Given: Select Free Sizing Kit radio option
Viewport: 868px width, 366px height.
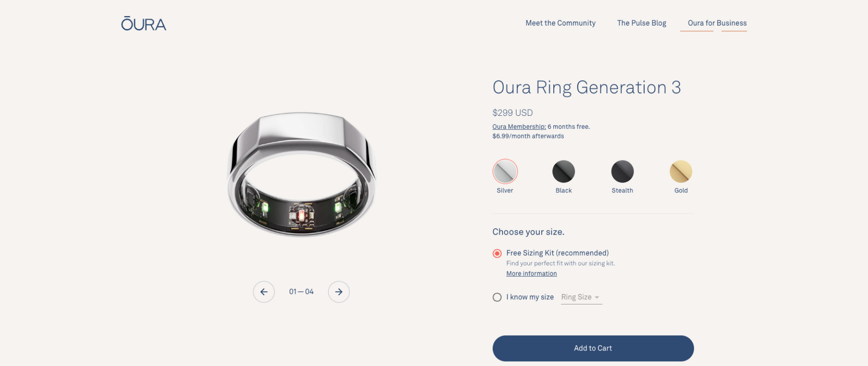Looking at the screenshot, I should click(497, 253).
